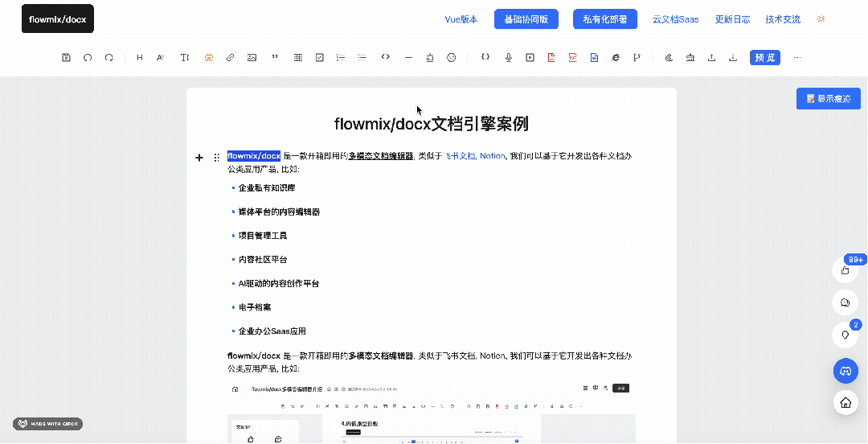Insert an inline code block with angle brackets
The width and height of the screenshot is (868, 444).
click(386, 56)
